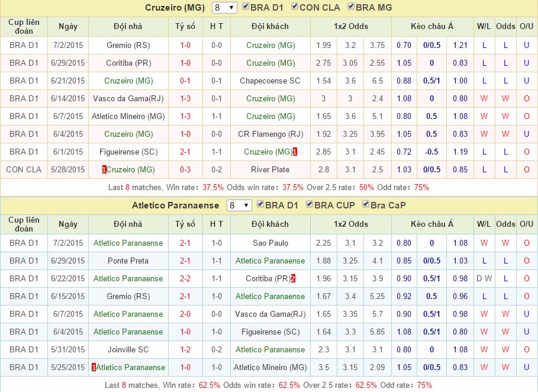Select date 5/31/2015 Joinville row
Image resolution: width=538 pixels, height=392 pixels.
(68, 349)
